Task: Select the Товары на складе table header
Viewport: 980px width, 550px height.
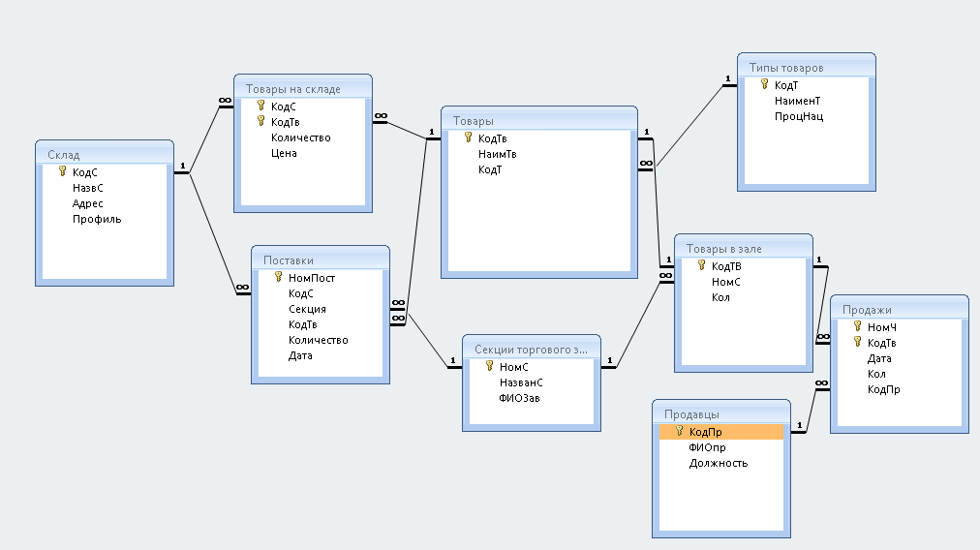Action: click(303, 88)
